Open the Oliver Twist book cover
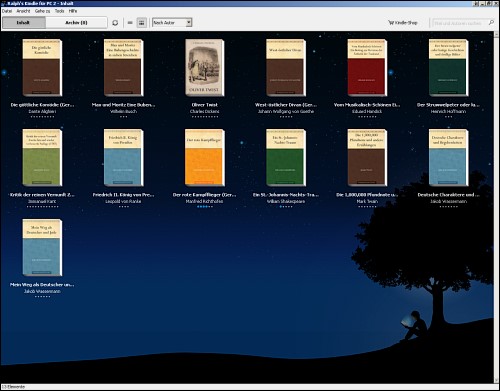This screenshot has width=500, height=391. click(x=205, y=68)
